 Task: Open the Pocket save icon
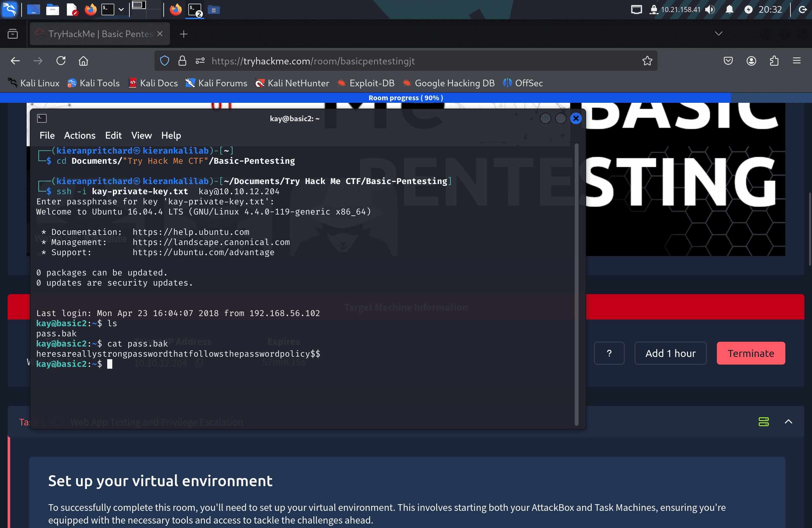point(728,61)
